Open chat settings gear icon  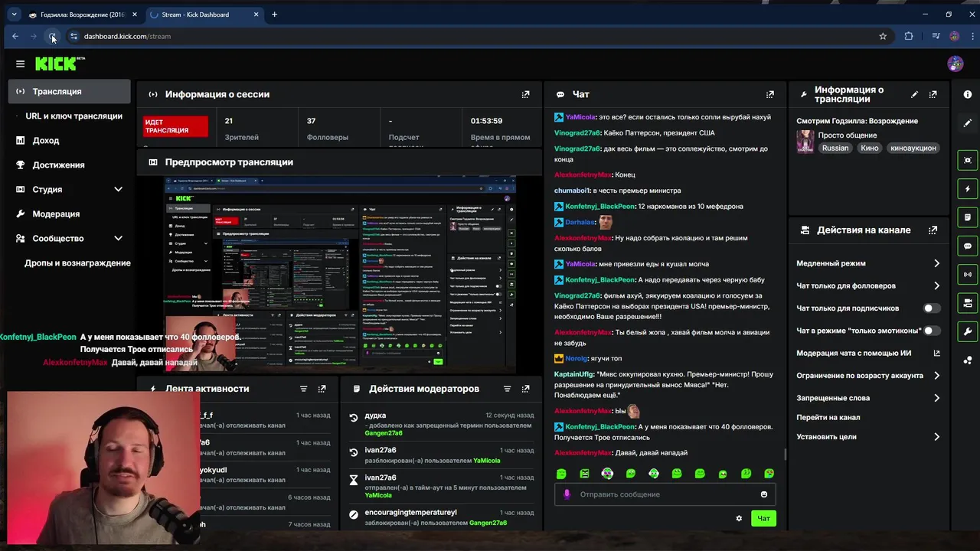click(739, 519)
